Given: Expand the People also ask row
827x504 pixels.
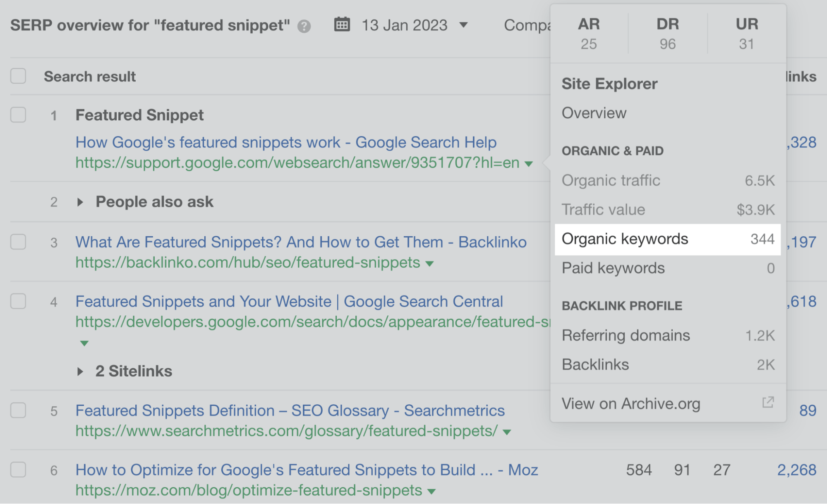Looking at the screenshot, I should (x=80, y=202).
